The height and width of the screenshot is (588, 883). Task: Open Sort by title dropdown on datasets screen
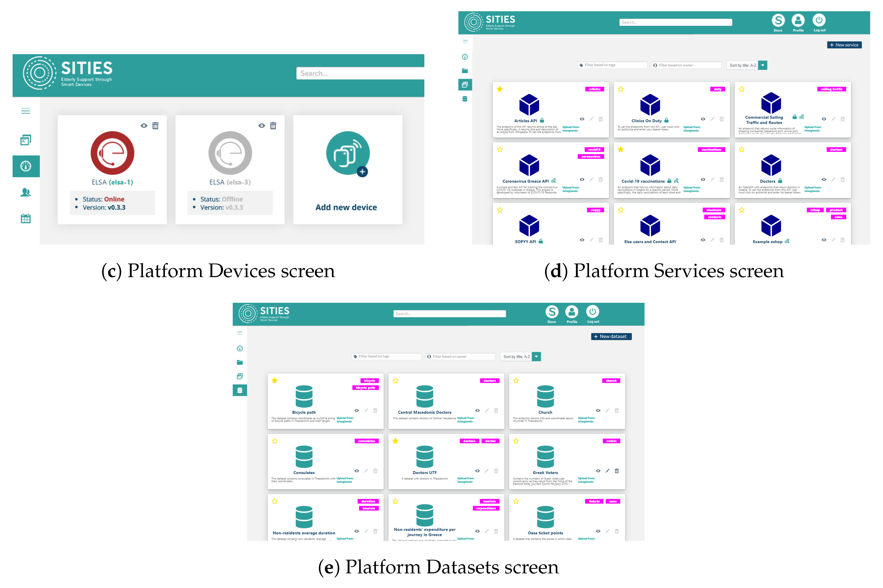(x=536, y=357)
